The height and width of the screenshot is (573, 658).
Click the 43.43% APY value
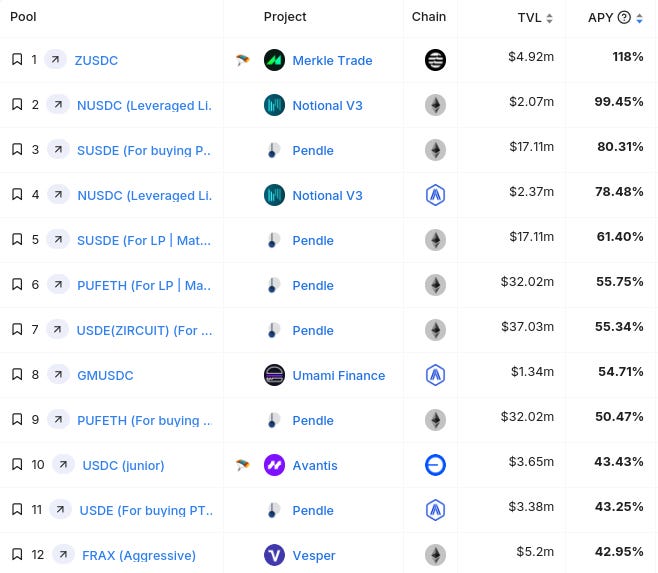coord(619,461)
